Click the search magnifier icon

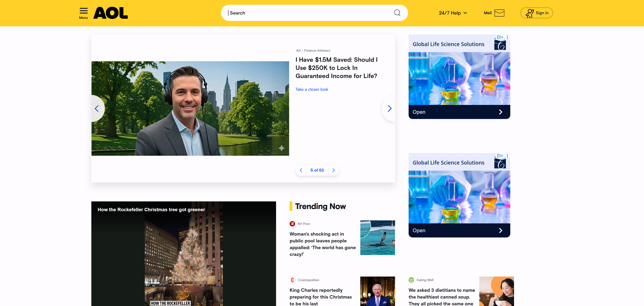click(x=397, y=13)
